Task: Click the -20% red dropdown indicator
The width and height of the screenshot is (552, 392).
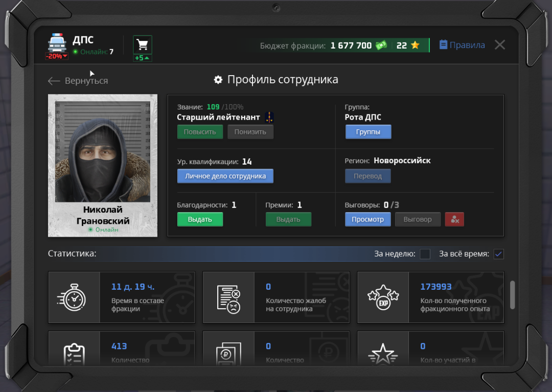Action: pyautogui.click(x=56, y=56)
